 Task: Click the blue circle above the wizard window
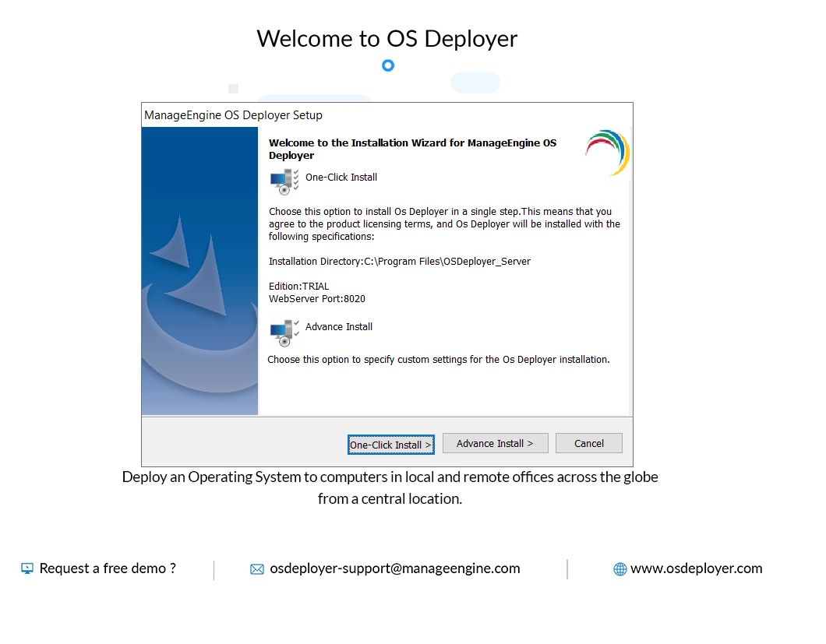tap(387, 65)
